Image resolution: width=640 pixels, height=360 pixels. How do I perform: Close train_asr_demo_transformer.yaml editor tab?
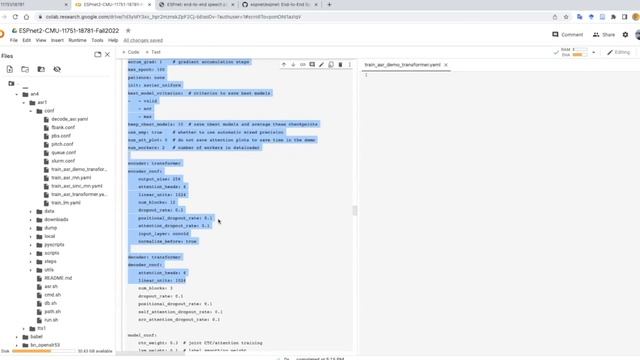point(446,65)
